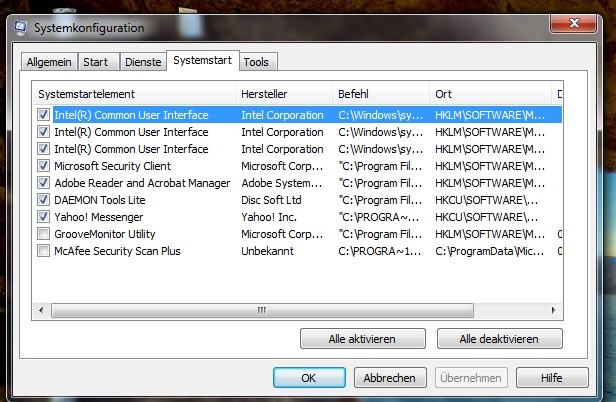Image resolution: width=616 pixels, height=402 pixels.
Task: Select Adobe Reader and Acrobat Manager text
Action: pyautogui.click(x=142, y=183)
